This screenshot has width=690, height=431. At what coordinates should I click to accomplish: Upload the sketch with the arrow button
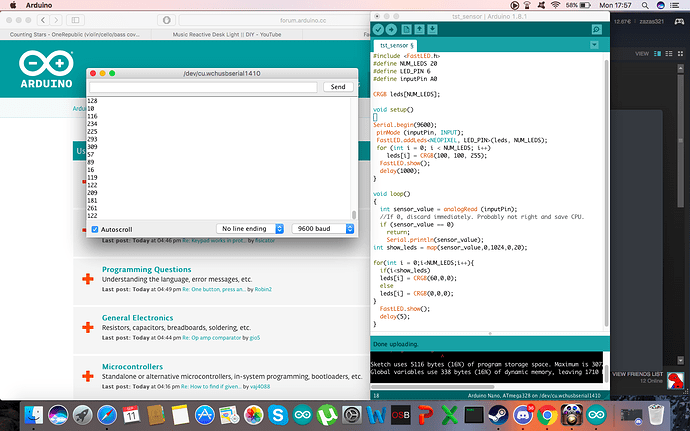coord(391,29)
